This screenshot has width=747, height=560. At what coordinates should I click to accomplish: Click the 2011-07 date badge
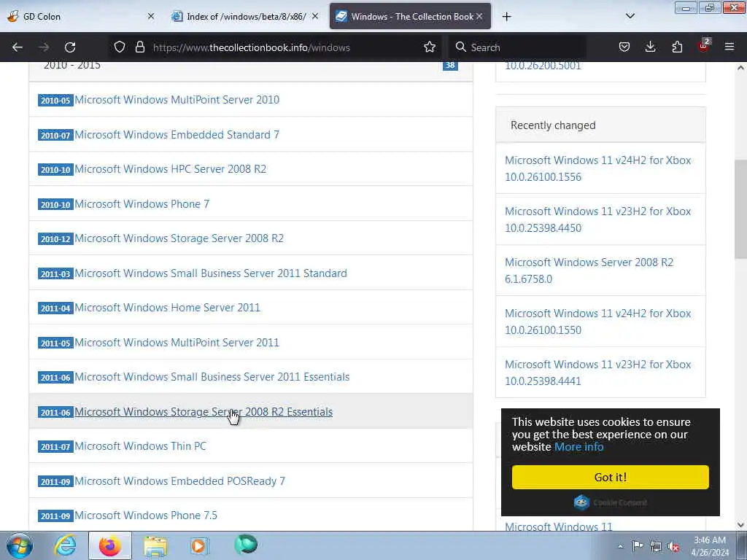point(55,447)
